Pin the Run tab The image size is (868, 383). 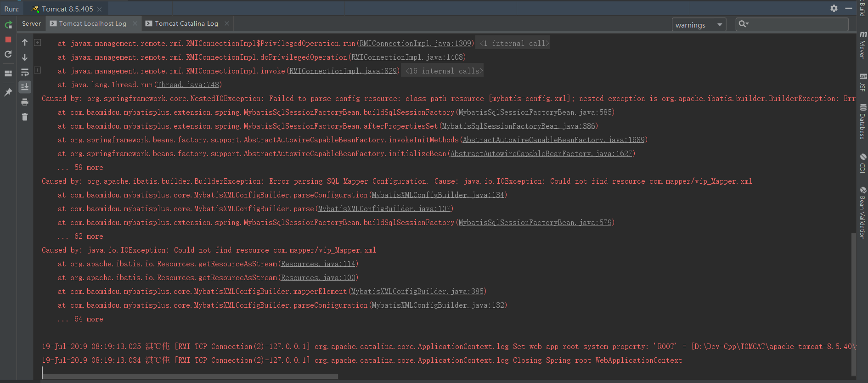[x=8, y=92]
